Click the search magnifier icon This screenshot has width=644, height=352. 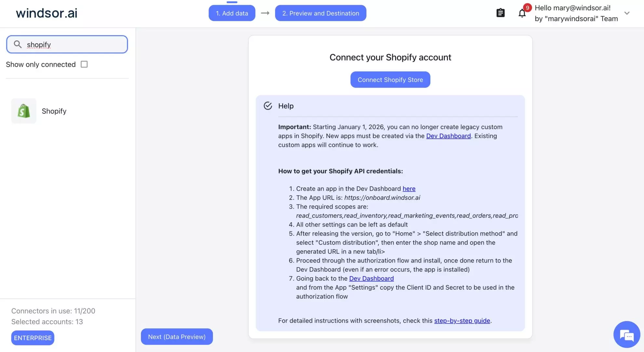[18, 44]
